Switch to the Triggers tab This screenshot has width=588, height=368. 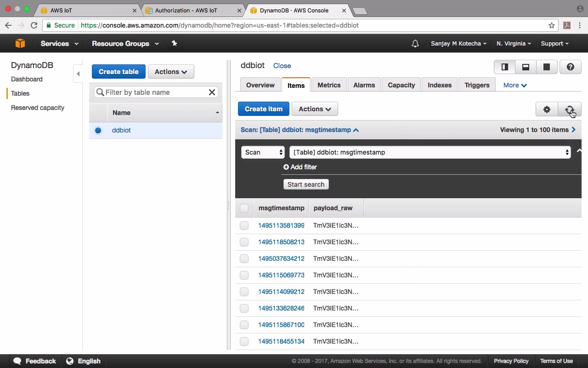(x=477, y=85)
